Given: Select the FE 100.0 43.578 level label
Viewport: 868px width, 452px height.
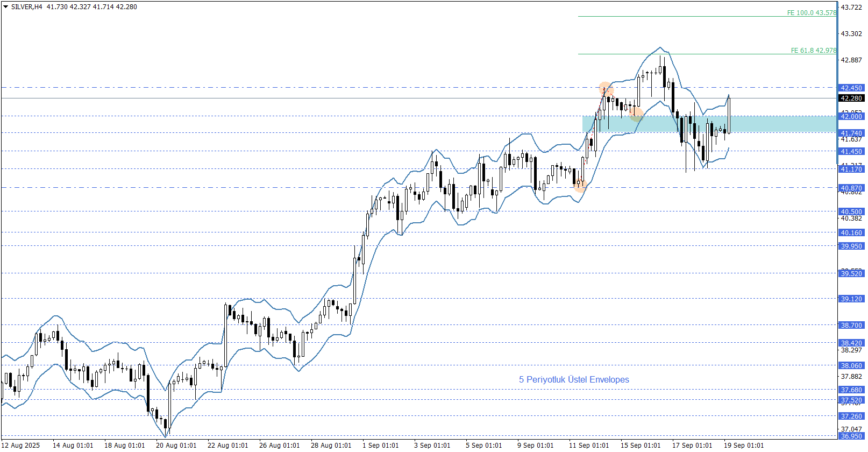Looking at the screenshot, I should pos(811,13).
